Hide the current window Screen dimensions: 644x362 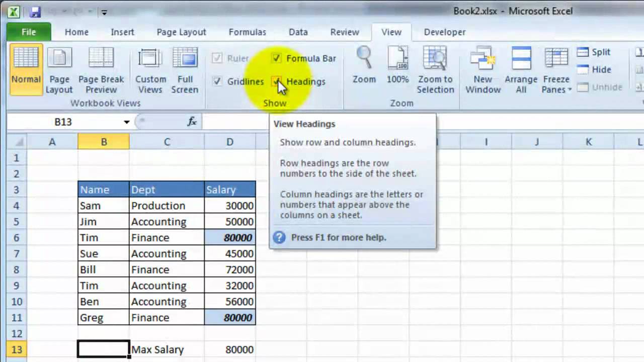[594, 69]
